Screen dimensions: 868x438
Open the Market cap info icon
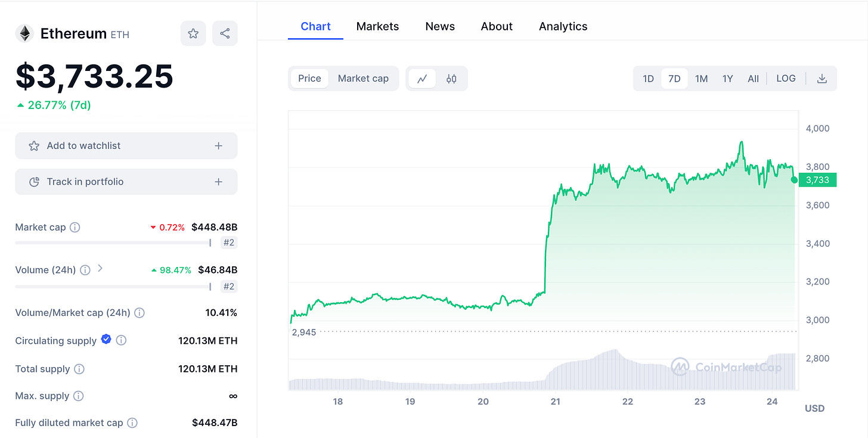pos(75,227)
